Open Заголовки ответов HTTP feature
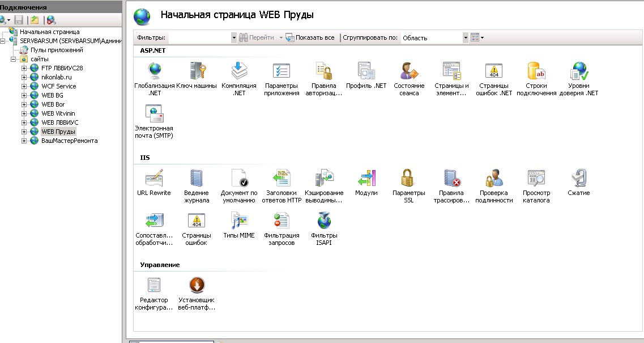This screenshot has height=343, width=644. pyautogui.click(x=282, y=186)
